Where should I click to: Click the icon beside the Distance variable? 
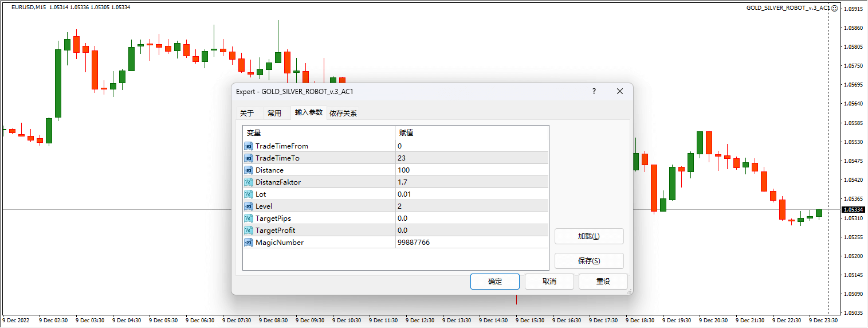point(248,170)
